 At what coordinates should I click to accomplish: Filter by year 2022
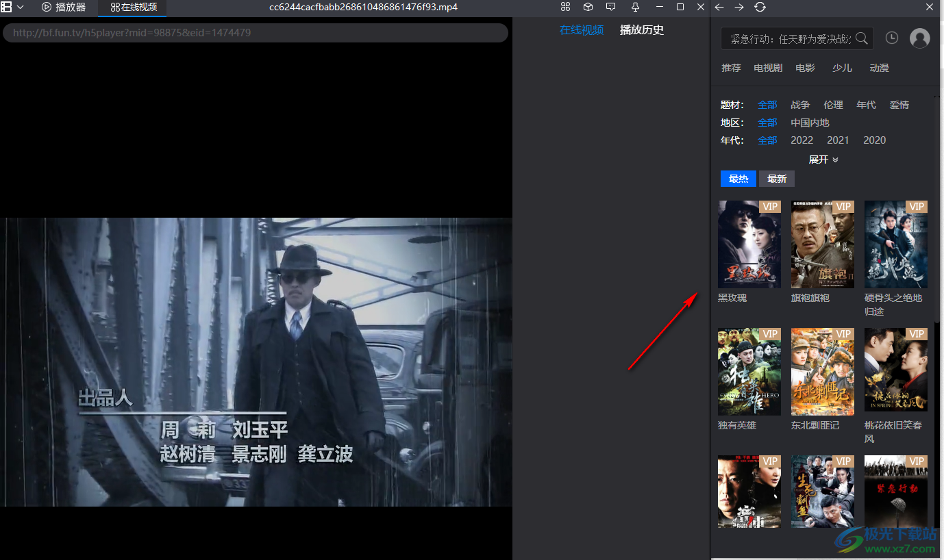pos(802,140)
